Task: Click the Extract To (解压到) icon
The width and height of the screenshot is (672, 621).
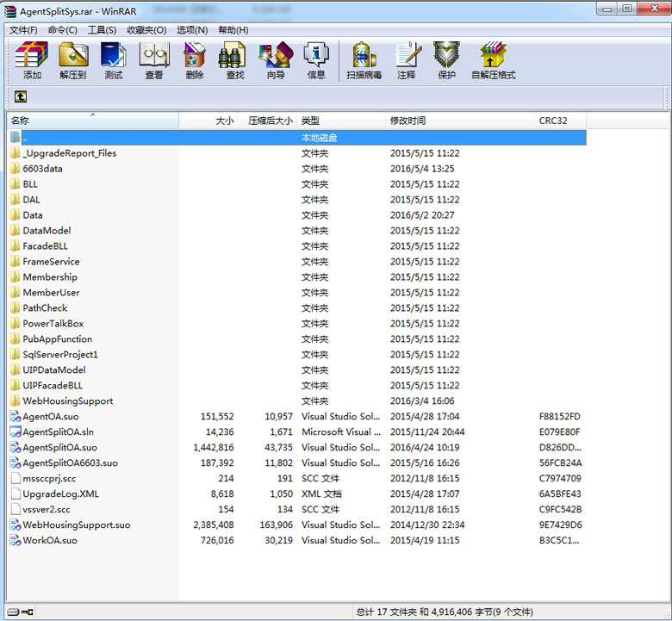Action: click(x=73, y=60)
